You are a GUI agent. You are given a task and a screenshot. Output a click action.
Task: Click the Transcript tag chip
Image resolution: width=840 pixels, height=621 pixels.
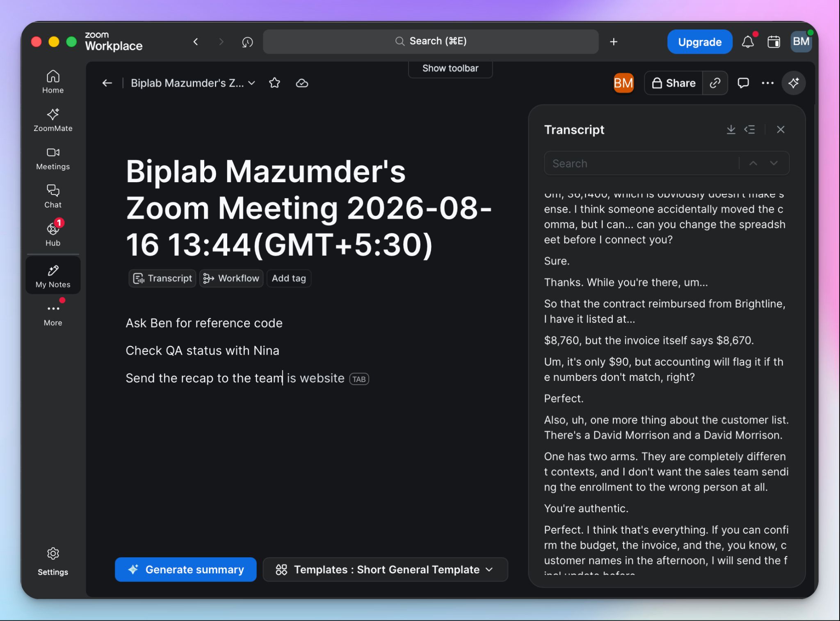(162, 278)
